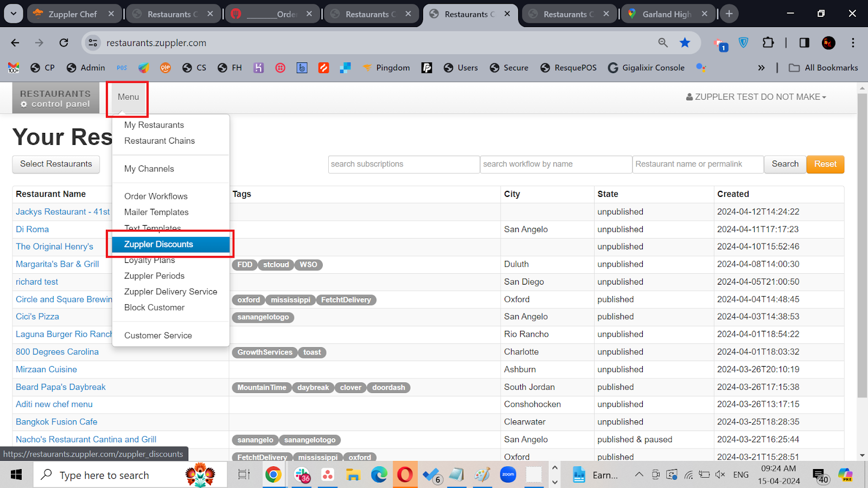
Task: Choose Block Customer menu item
Action: click(x=154, y=307)
